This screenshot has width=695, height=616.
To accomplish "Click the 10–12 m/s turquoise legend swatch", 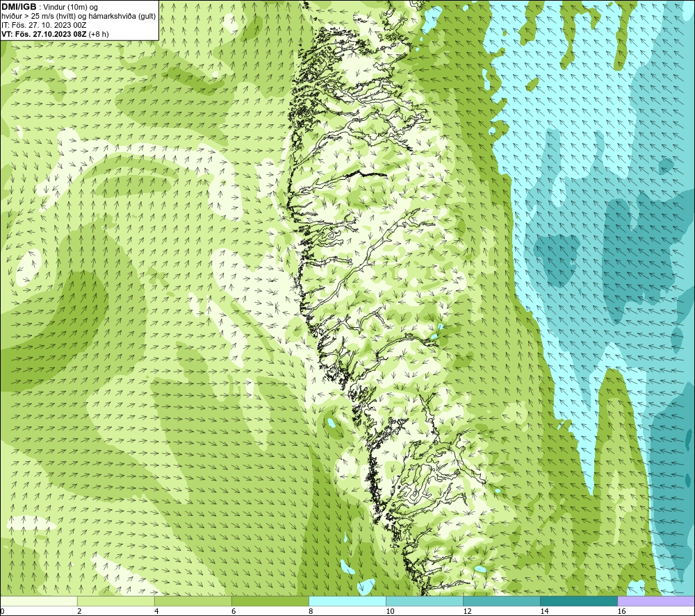I will pos(425,601).
